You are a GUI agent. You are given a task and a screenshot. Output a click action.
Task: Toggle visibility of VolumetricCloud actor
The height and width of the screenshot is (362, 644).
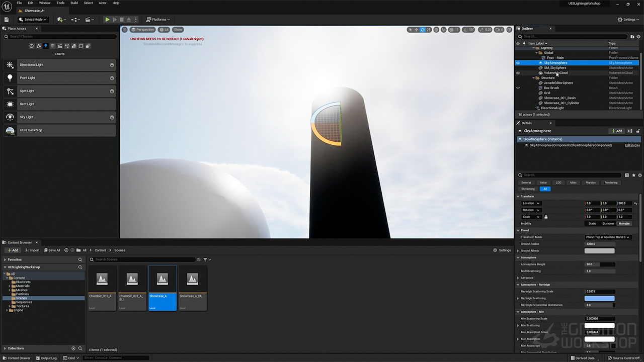tap(518, 73)
